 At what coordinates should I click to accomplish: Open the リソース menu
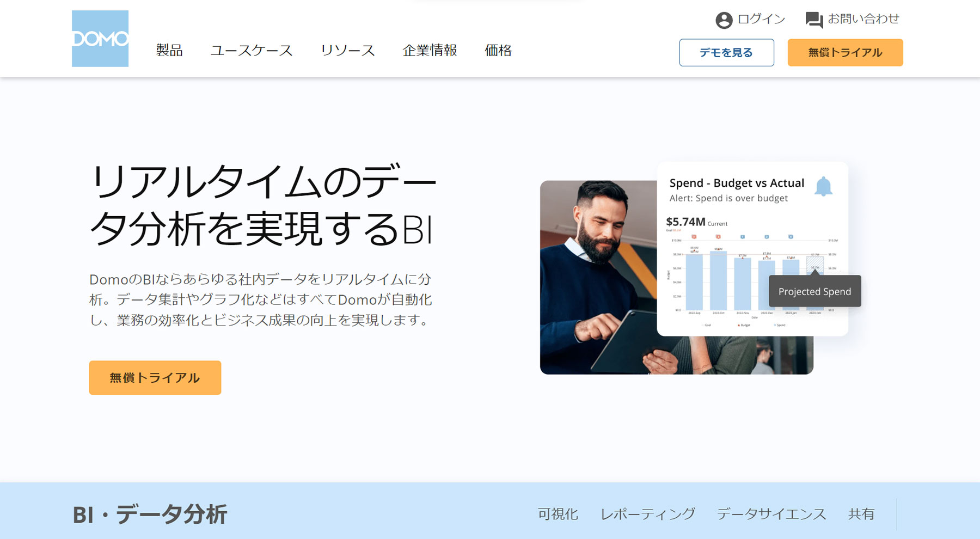click(x=348, y=51)
